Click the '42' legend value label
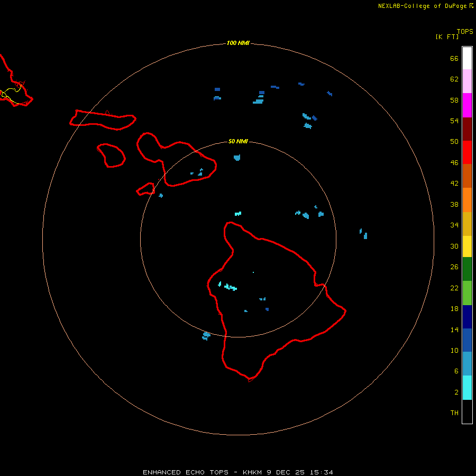Image resolution: width=476 pixels, height=476 pixels. click(x=454, y=184)
